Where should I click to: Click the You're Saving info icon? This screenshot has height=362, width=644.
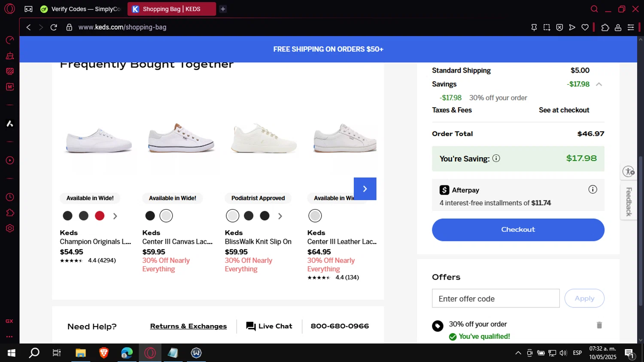tap(496, 158)
